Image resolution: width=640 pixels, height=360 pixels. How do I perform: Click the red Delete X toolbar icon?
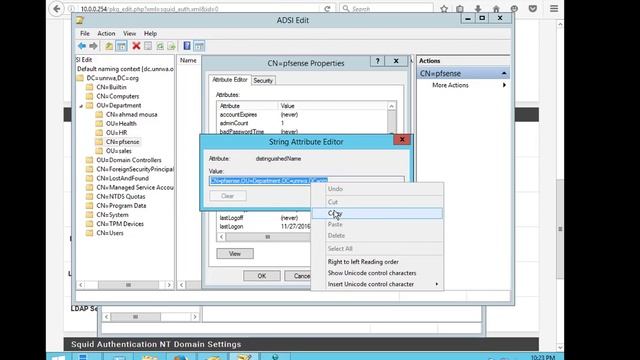(x=136, y=46)
